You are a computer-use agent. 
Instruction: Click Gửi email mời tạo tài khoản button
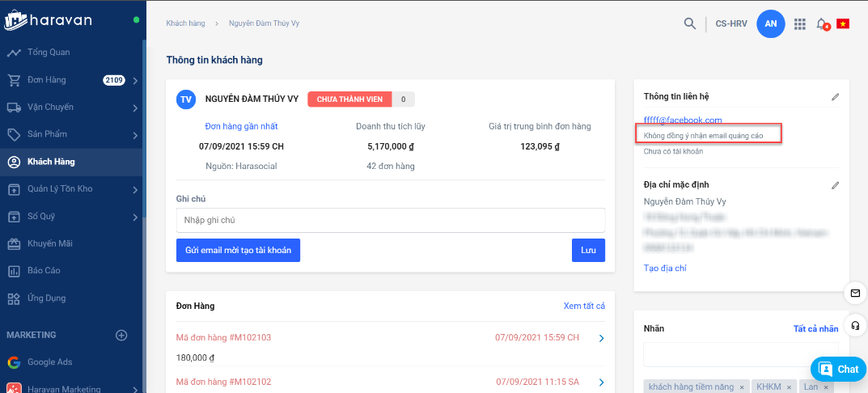tap(238, 251)
